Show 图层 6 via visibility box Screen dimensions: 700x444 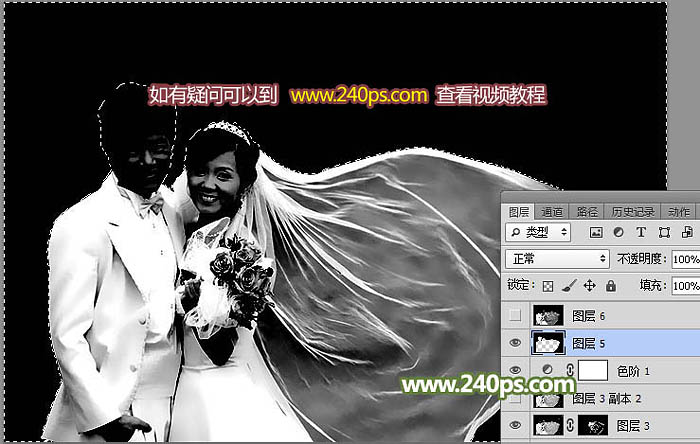point(515,315)
